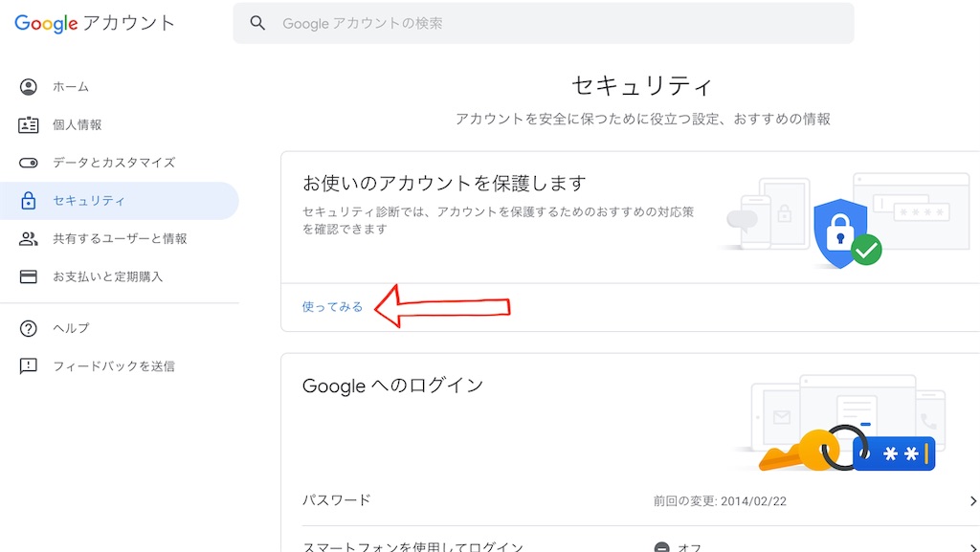Click the ヘルプ question mark icon
Viewport: 980px width, 552px height.
[x=28, y=328]
